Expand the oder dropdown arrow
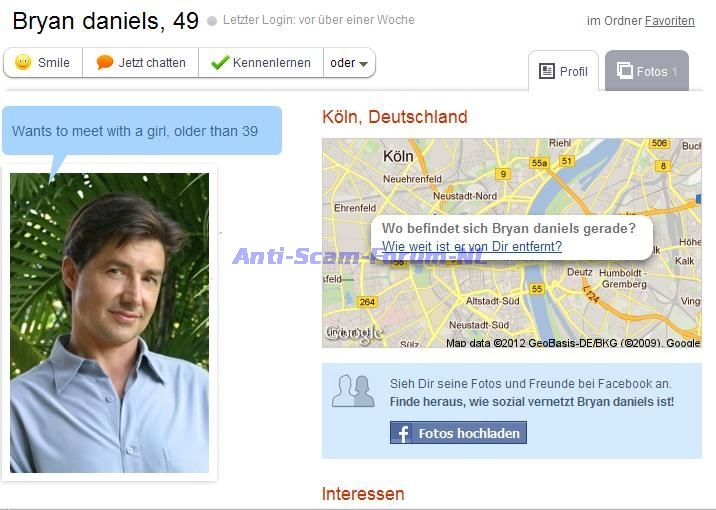Screen dimensions: 716x510 tap(363, 63)
